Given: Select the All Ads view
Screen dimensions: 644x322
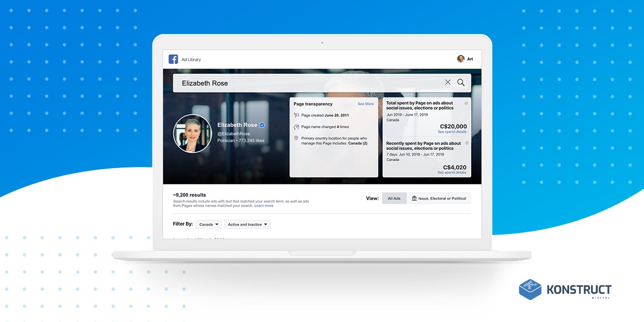Looking at the screenshot, I should pos(394,198).
